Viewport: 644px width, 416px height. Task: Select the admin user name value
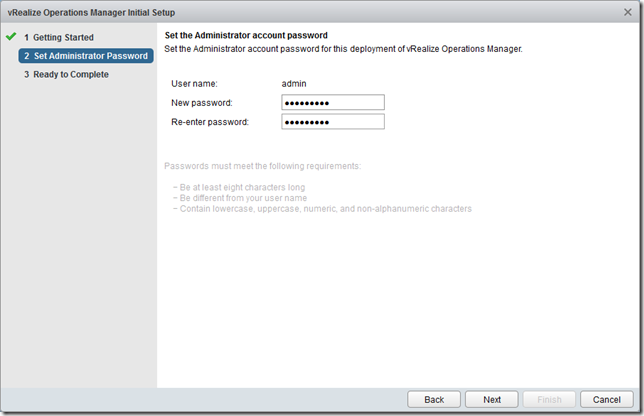tap(295, 83)
